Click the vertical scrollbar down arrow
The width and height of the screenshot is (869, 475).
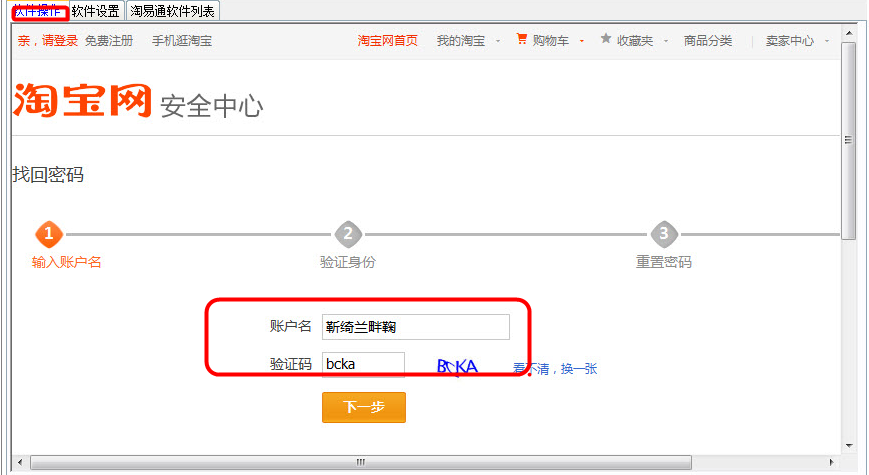pos(848,446)
